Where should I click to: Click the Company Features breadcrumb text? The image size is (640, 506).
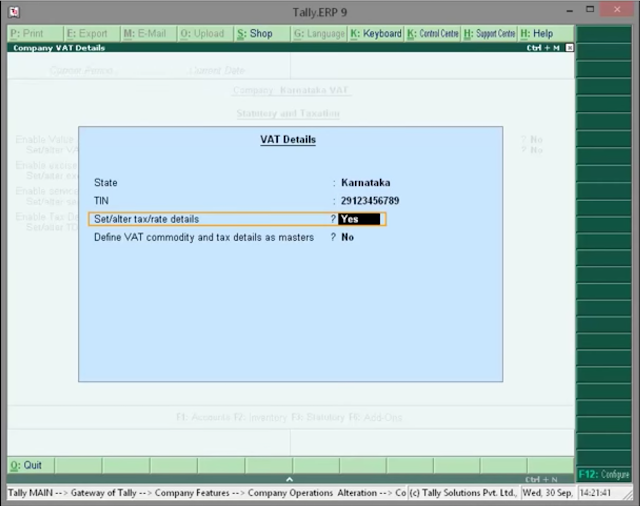(x=192, y=493)
